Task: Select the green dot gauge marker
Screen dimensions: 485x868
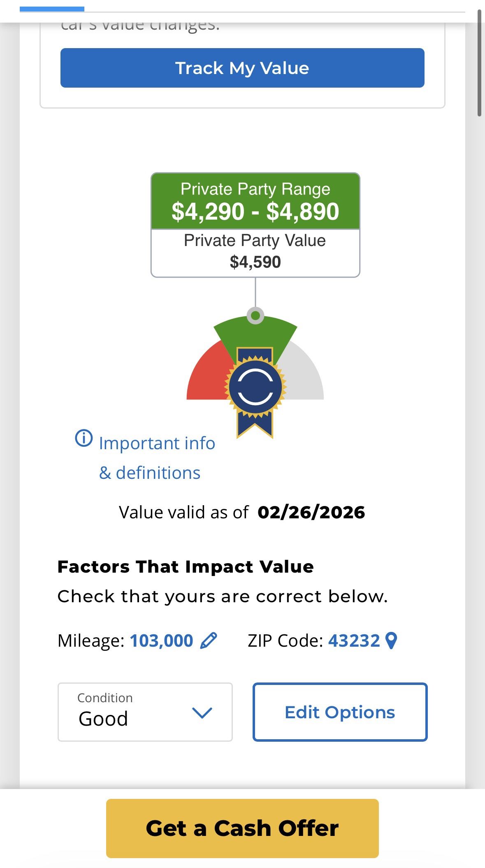Action: point(255,316)
